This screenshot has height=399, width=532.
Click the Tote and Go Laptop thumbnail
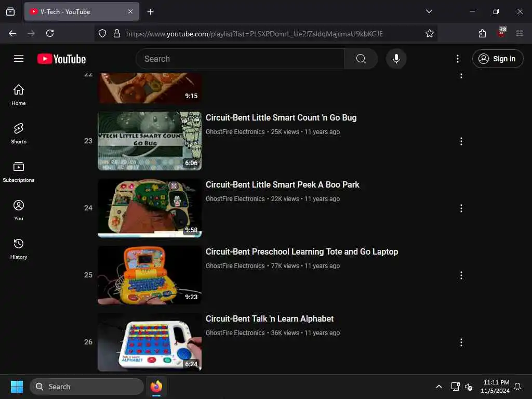pyautogui.click(x=150, y=275)
